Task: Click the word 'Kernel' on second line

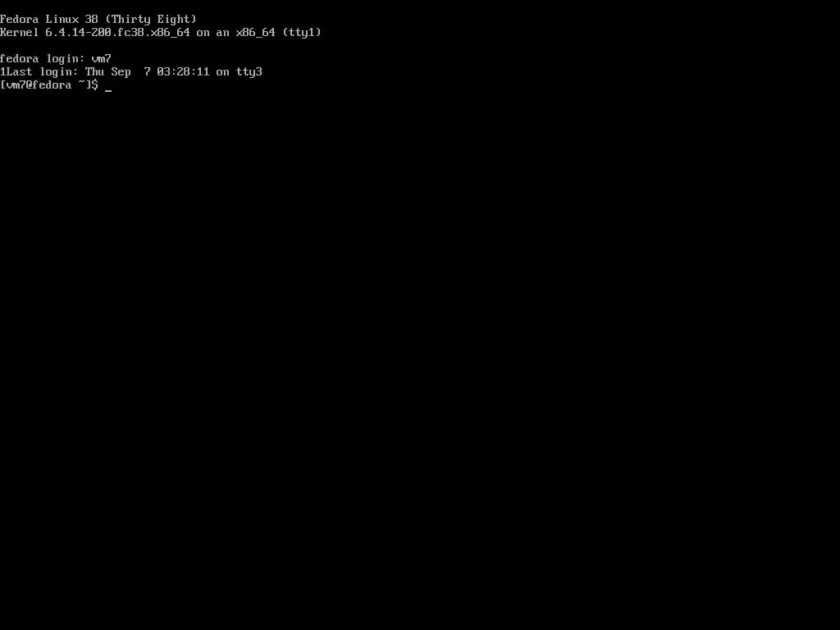Action: [20, 33]
